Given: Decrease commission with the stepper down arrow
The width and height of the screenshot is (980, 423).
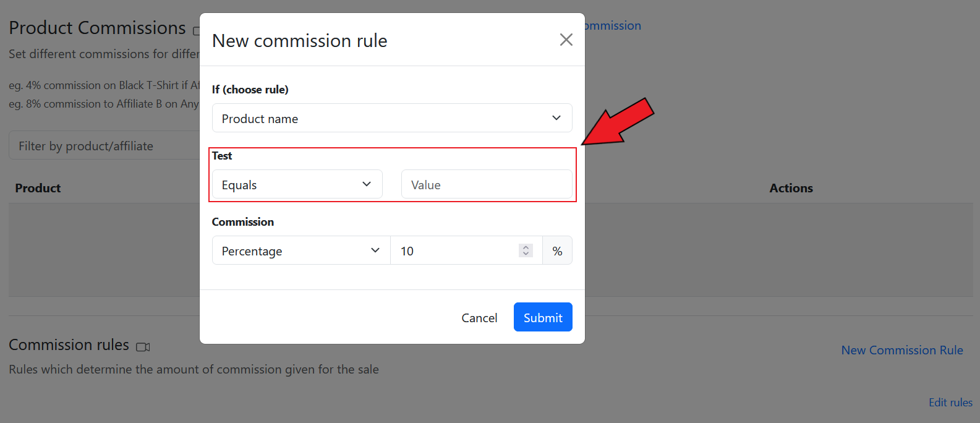Looking at the screenshot, I should click(x=526, y=254).
